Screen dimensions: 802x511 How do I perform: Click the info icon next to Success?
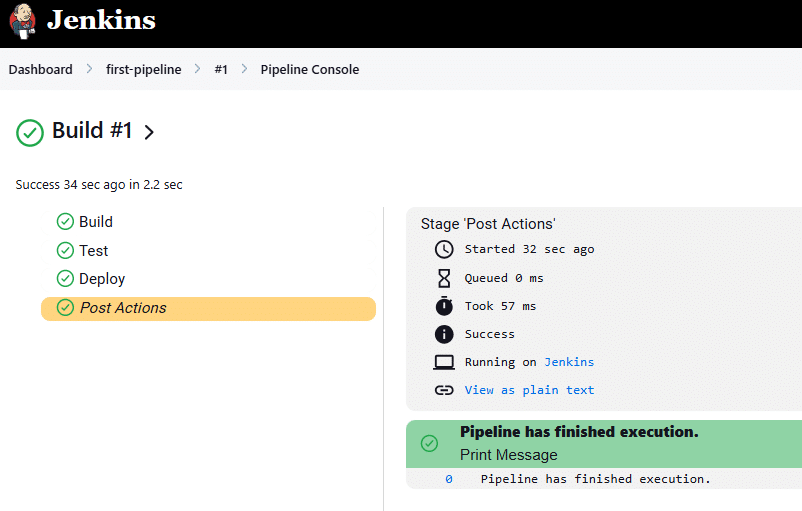pyautogui.click(x=444, y=334)
